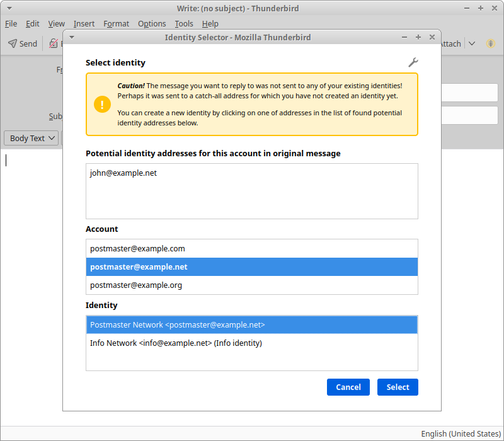Open the View menu
The width and height of the screenshot is (504, 441).
pos(56,24)
